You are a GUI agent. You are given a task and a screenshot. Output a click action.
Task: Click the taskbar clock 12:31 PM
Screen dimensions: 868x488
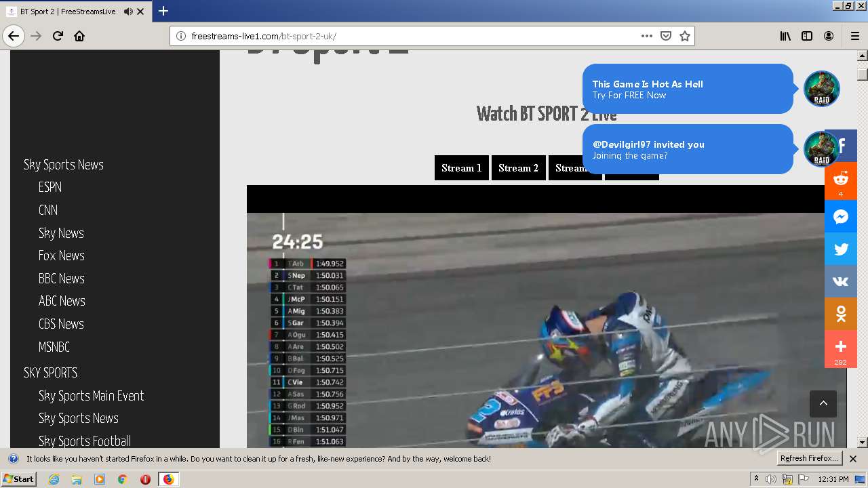coord(833,479)
